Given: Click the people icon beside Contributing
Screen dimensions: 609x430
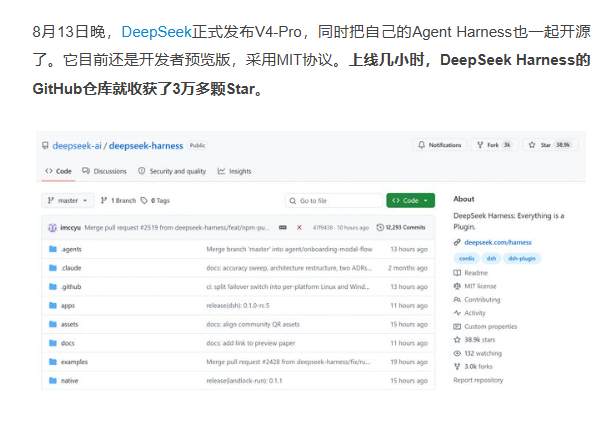Looking at the screenshot, I should tap(457, 299).
